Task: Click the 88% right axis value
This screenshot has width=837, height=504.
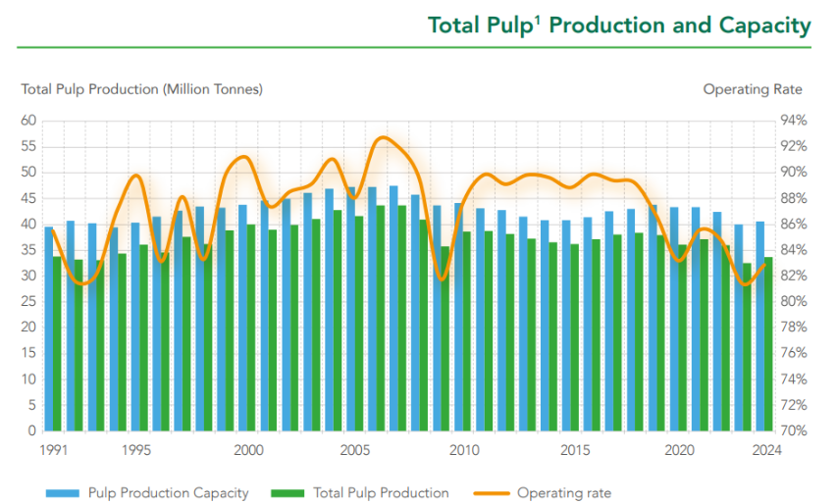Action: pyautogui.click(x=794, y=199)
